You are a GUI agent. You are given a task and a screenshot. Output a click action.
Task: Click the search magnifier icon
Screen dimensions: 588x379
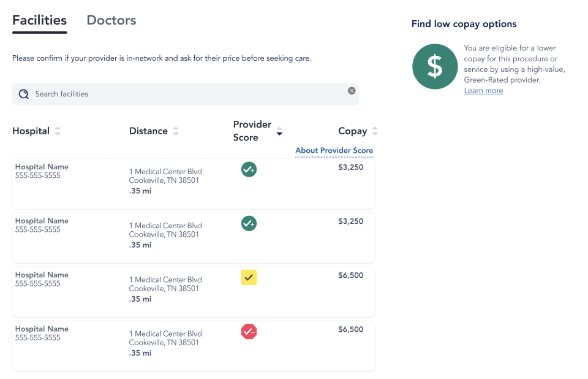click(23, 93)
